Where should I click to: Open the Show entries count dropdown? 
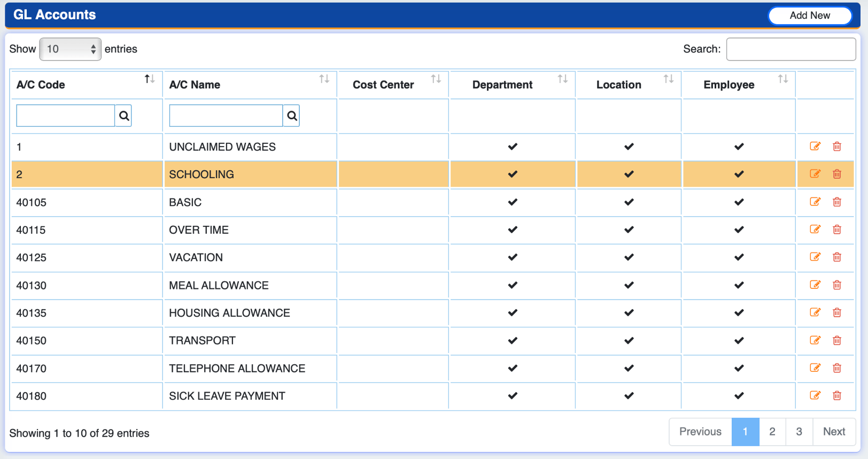pos(70,49)
